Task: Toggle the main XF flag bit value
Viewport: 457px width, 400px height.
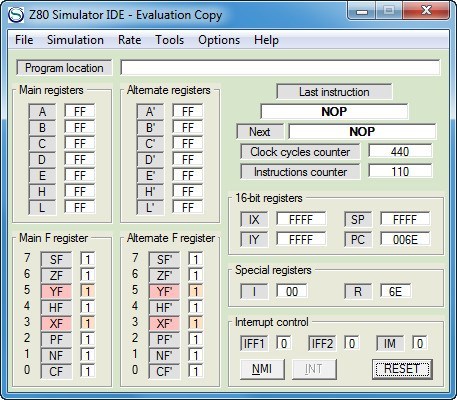Action: pos(88,323)
